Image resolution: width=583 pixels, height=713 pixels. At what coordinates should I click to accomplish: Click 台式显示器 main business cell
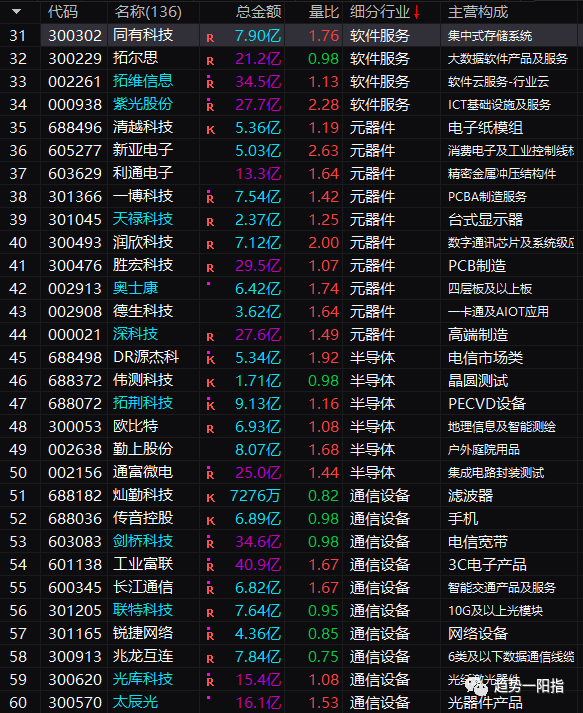pos(485,220)
